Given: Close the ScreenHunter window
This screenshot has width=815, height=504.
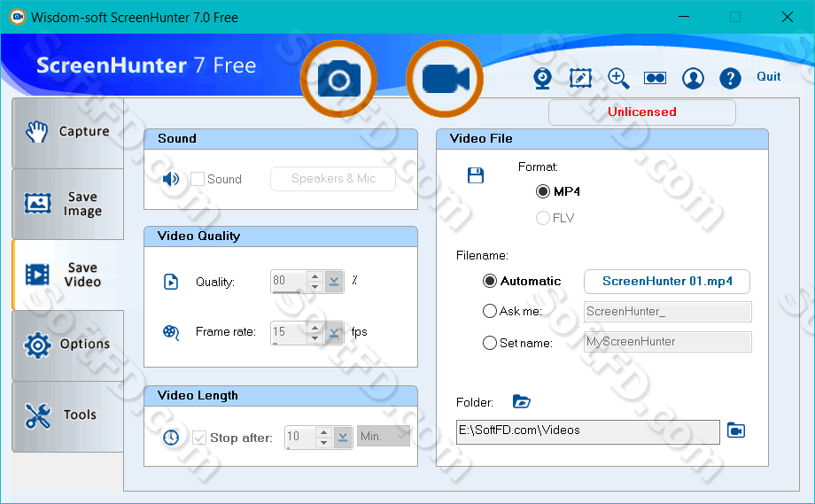Looking at the screenshot, I should [x=787, y=17].
